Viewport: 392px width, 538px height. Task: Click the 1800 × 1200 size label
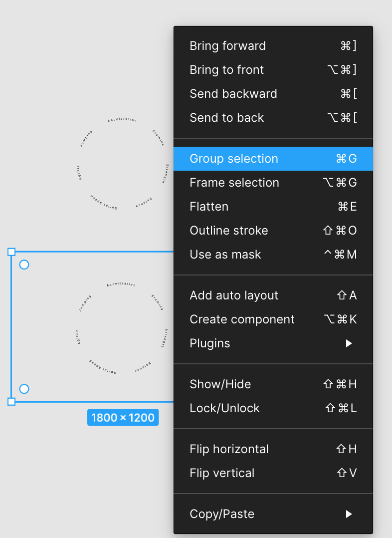pos(123,417)
